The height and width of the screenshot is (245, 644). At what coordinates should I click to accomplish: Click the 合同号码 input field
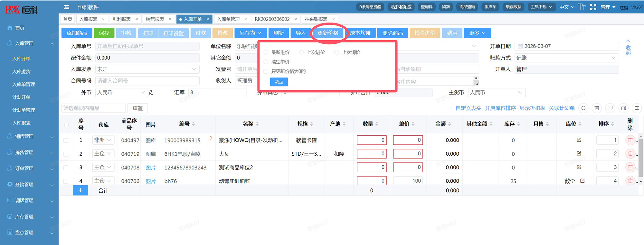[147, 81]
